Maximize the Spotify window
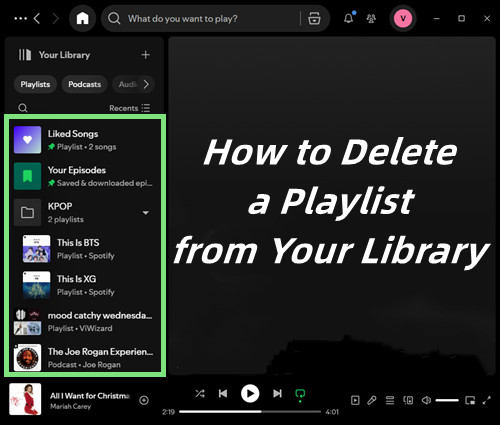 click(x=461, y=18)
